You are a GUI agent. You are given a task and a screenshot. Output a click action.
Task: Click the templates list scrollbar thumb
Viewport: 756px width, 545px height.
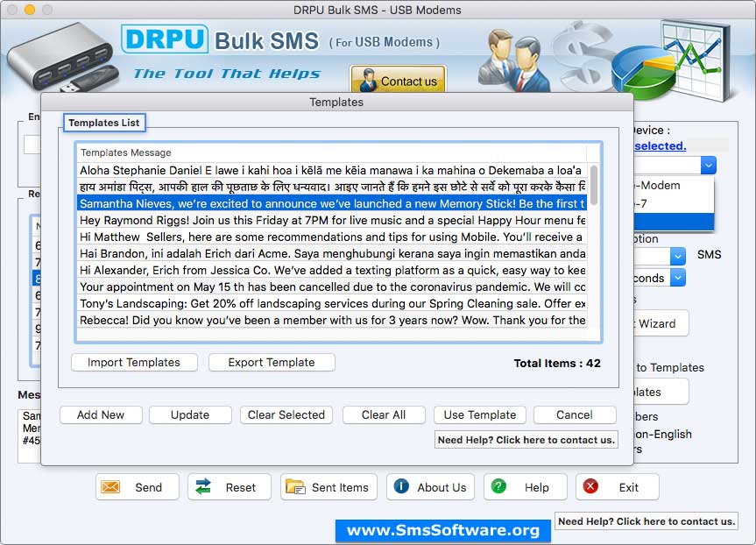pos(594,185)
